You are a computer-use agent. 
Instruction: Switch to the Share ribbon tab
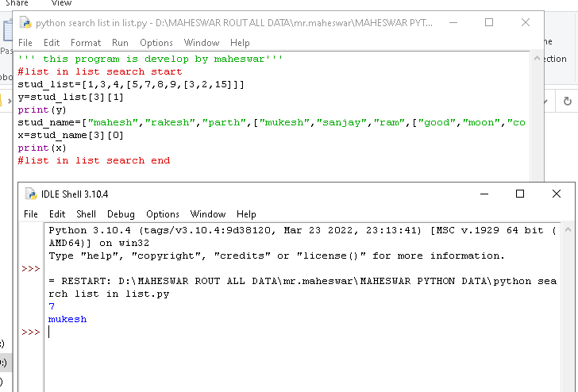pyautogui.click(x=17, y=4)
